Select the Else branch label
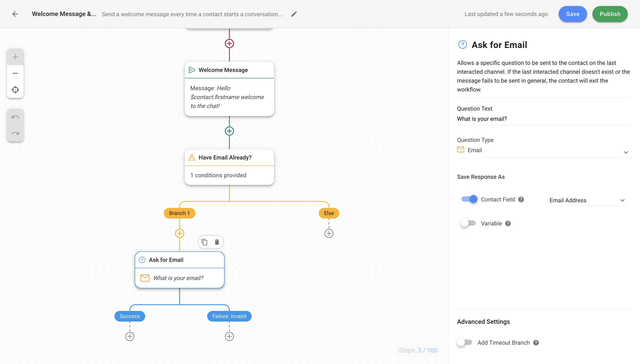Viewport: 640px width, 364px height. [x=329, y=213]
